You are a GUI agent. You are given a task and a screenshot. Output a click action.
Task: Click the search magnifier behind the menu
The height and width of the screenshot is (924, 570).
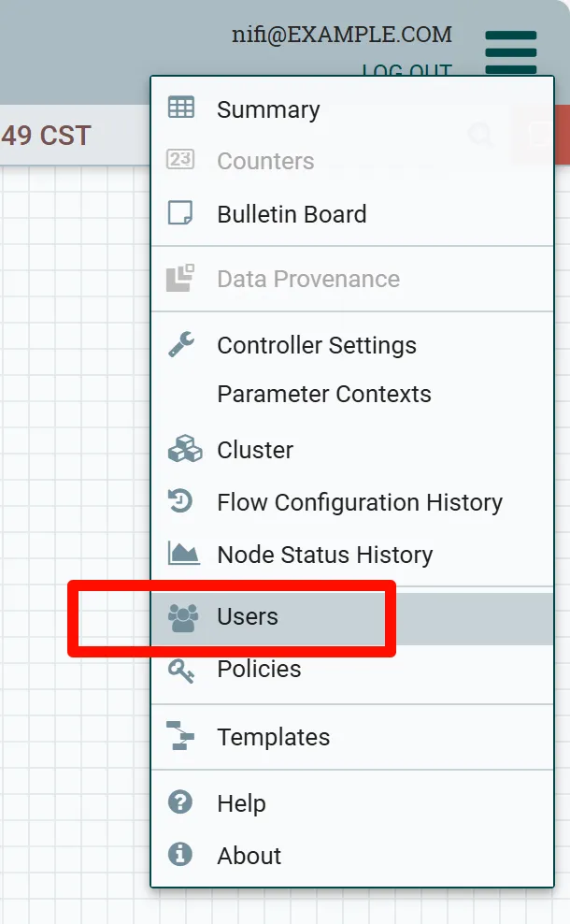pos(480,136)
